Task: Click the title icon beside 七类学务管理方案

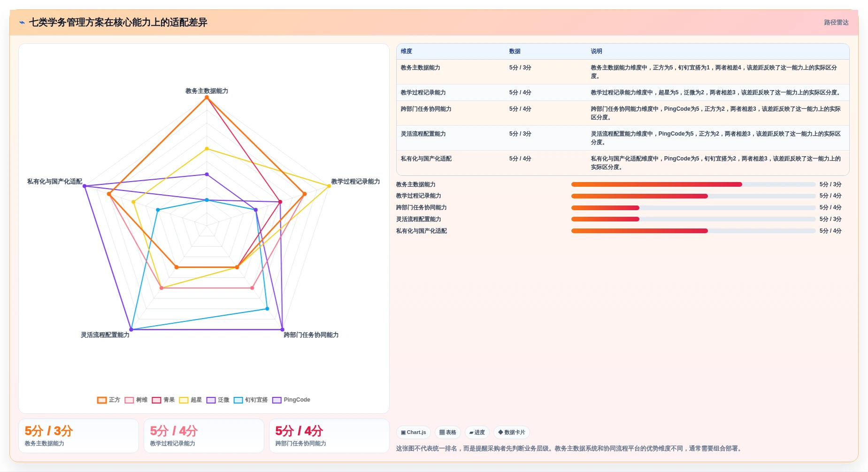Action: point(22,23)
